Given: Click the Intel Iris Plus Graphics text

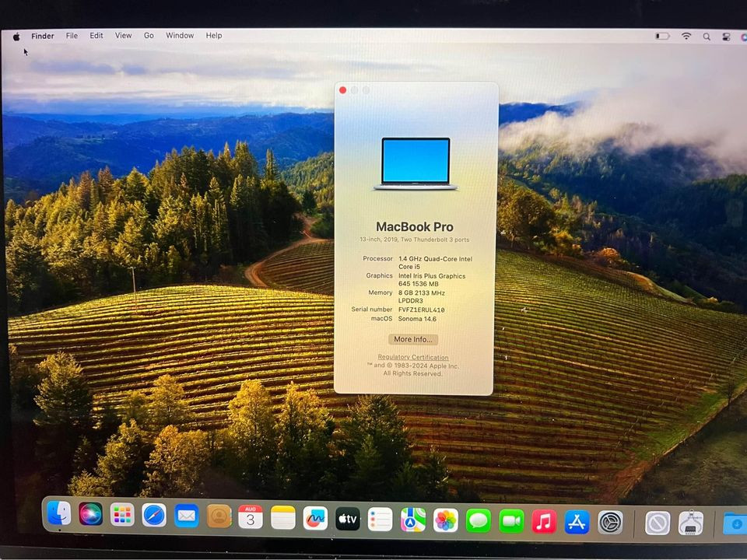Looking at the screenshot, I should [x=432, y=279].
